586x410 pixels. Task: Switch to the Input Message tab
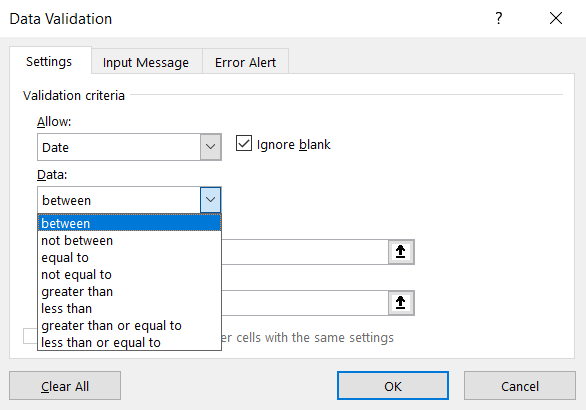click(146, 62)
